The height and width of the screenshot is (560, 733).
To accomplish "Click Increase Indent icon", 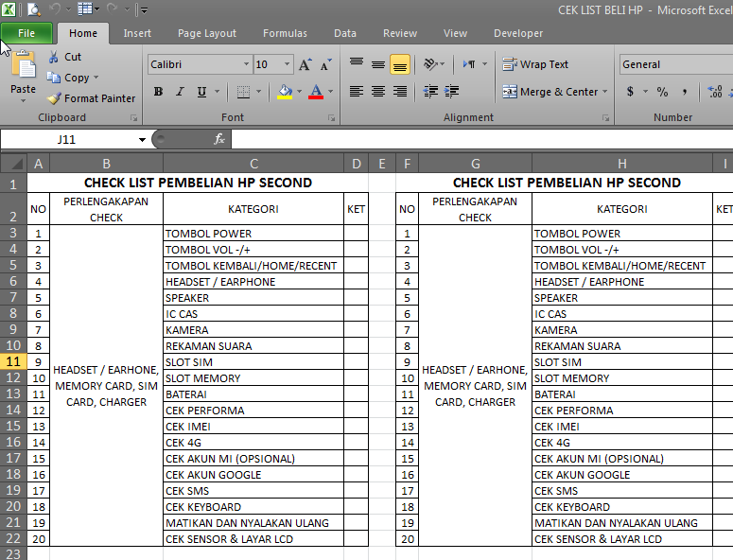I will [x=452, y=91].
